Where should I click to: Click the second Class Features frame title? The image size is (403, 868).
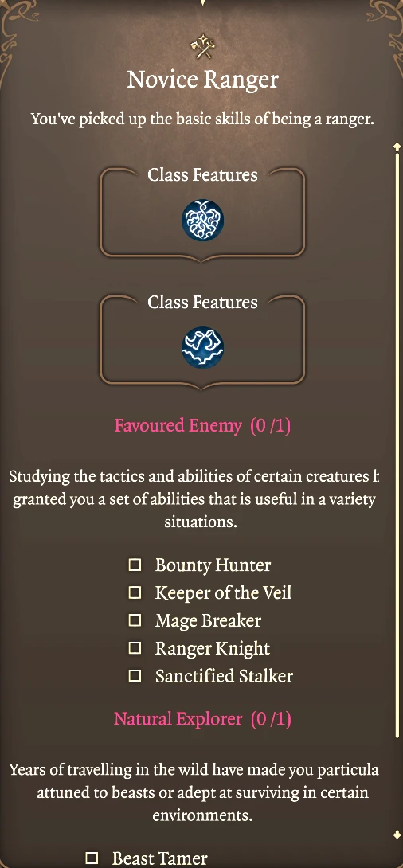tap(202, 303)
